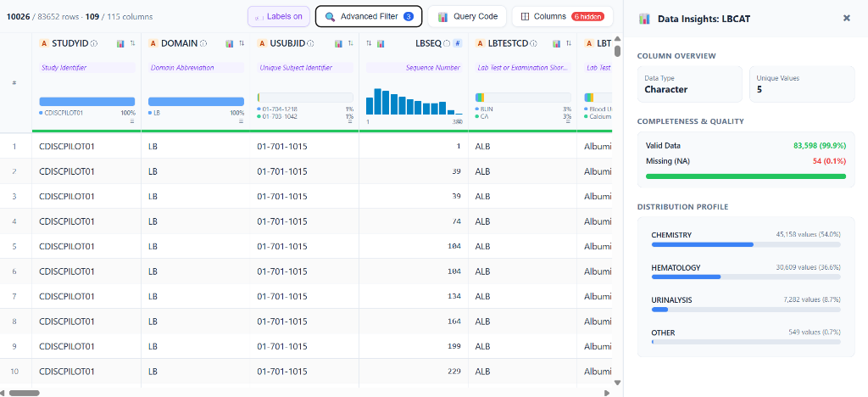Show info for DOMAIN column
Viewport: 868px width, 397px height.
pyautogui.click(x=203, y=43)
